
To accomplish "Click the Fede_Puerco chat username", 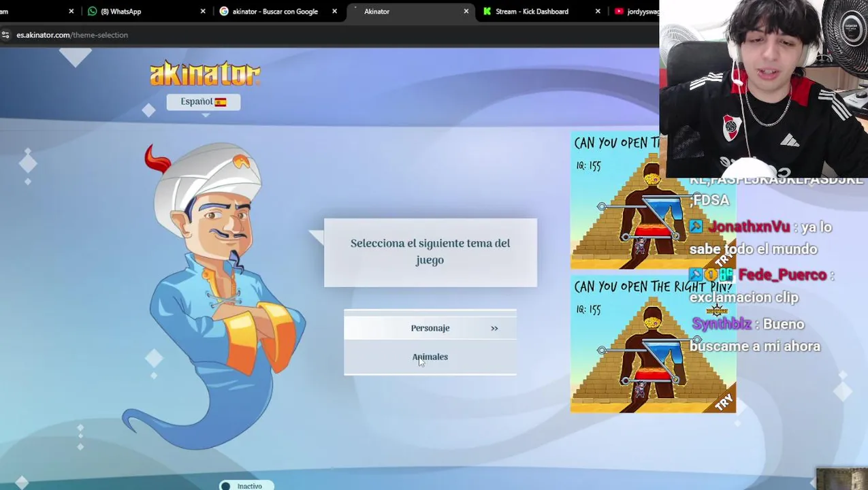I will [x=782, y=275].
